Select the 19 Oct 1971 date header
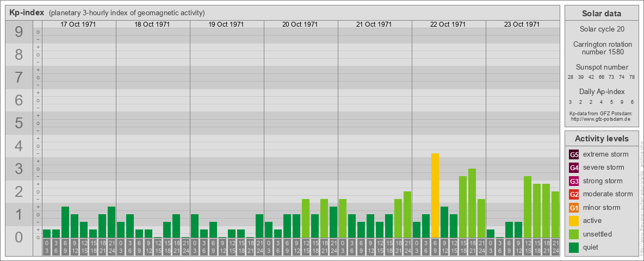The image size is (644, 261). (226, 24)
